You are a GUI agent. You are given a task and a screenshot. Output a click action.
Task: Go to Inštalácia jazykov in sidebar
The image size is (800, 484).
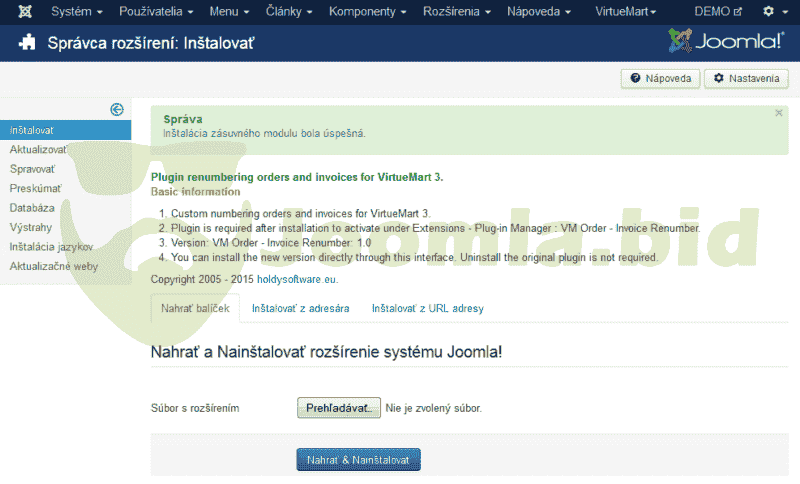coord(51,246)
